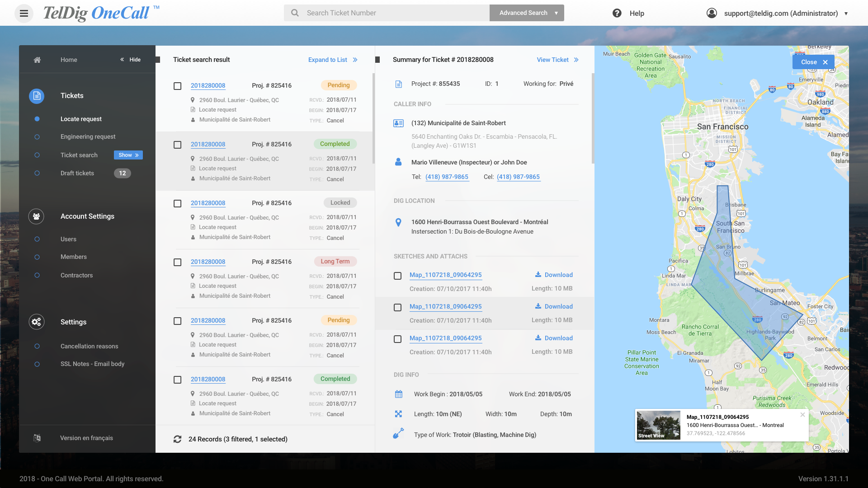Screen dimensions: 868x488
Task: Click the language translate icon
Action: click(x=37, y=438)
